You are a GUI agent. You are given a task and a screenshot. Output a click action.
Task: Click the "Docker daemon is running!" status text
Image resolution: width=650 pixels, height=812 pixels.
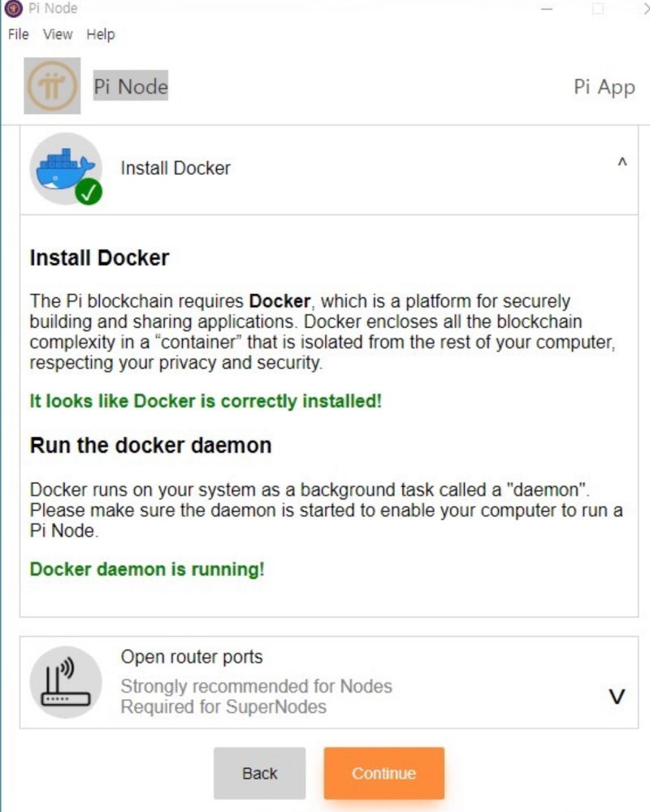[147, 569]
